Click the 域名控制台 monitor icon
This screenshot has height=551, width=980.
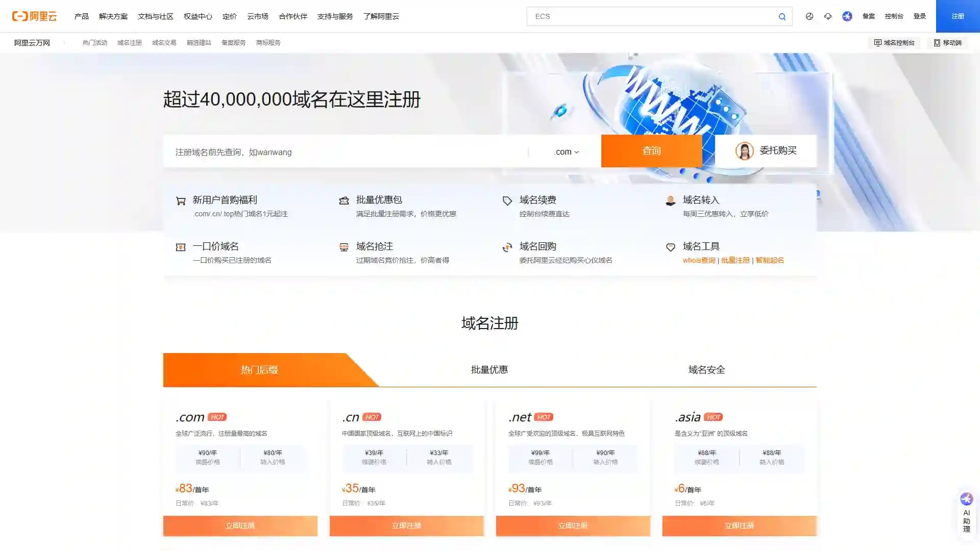[x=878, y=43]
